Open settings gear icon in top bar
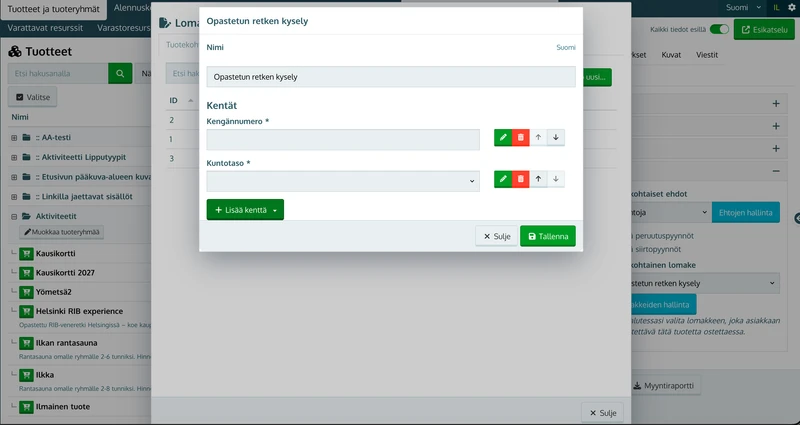Screen dimensions: 800x425 click(x=792, y=7)
